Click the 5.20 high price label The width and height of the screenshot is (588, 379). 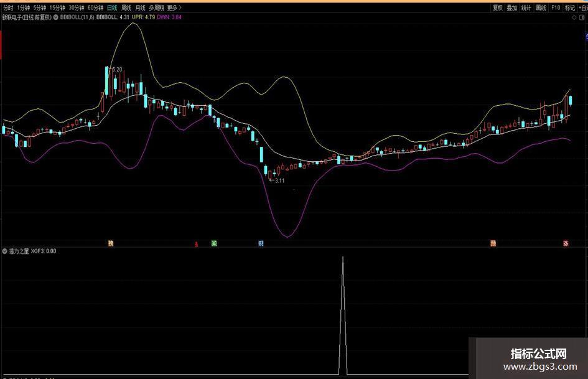coord(117,70)
